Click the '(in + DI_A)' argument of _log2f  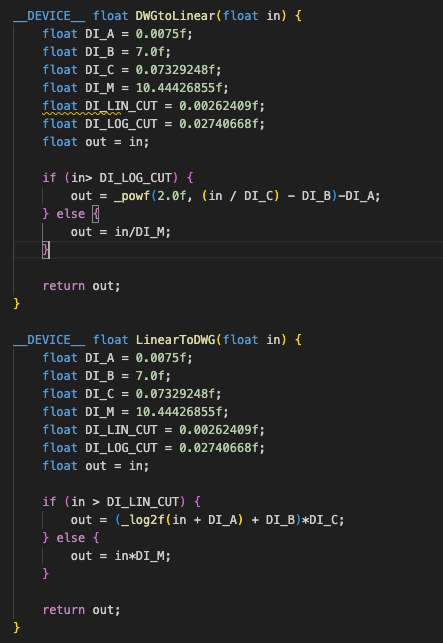204,520
